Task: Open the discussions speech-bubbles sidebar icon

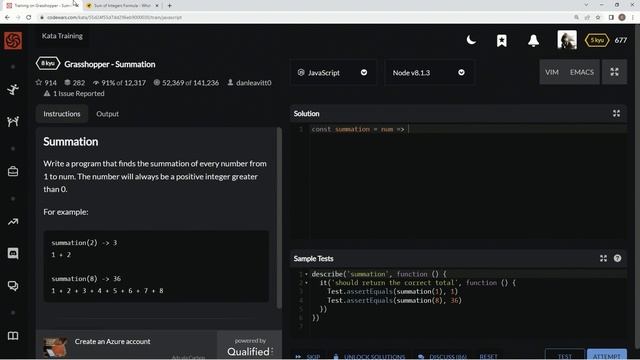Action: (13, 286)
